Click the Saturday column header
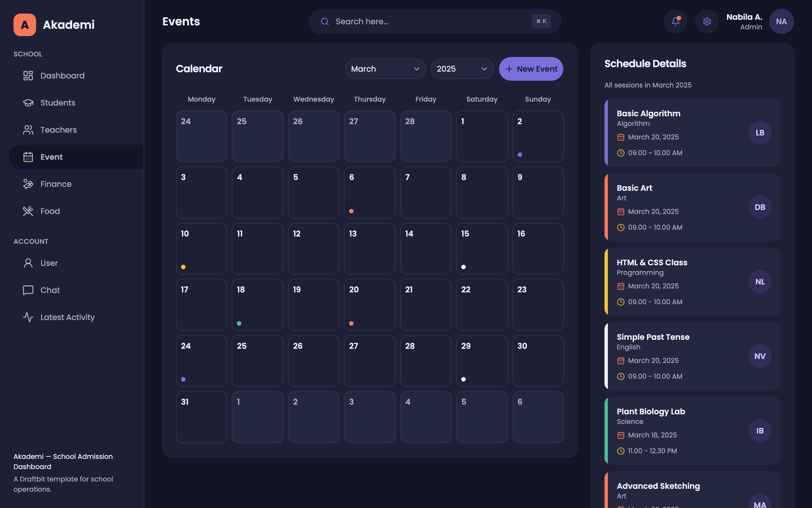Viewport: 812px width, 508px height. coord(482,99)
